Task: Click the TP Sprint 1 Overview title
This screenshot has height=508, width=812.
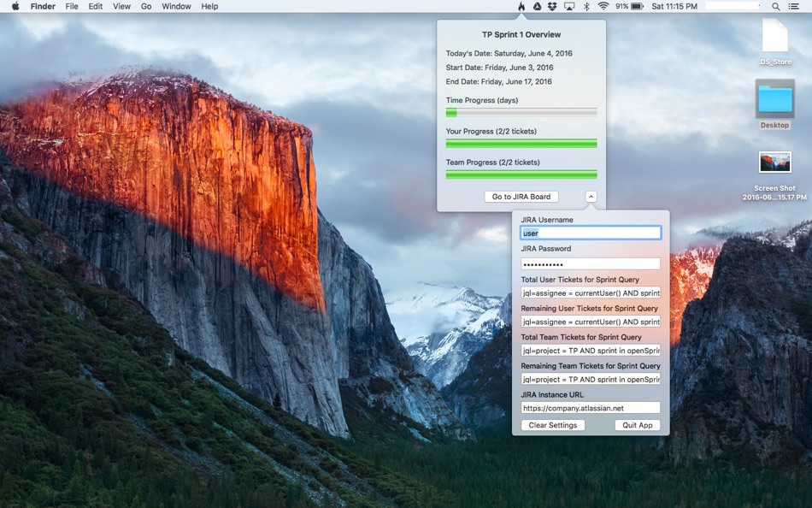Action: pyautogui.click(x=521, y=35)
